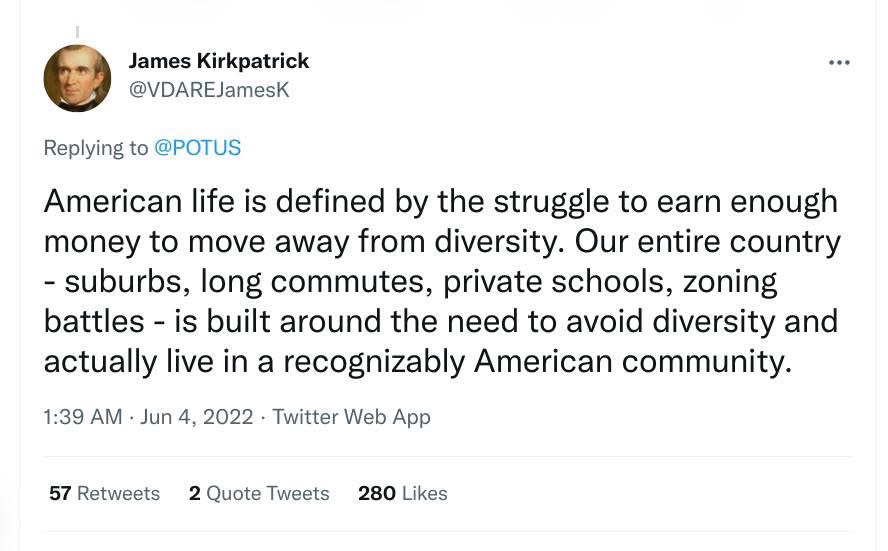Select the number 280 beside Likes

[x=377, y=493]
